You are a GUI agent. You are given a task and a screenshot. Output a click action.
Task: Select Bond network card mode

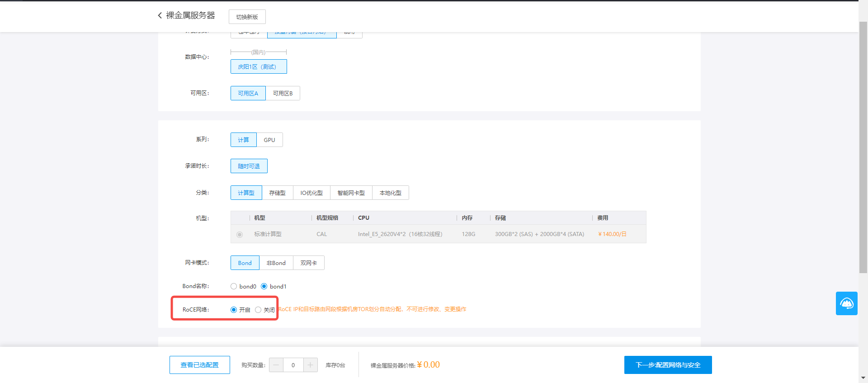[245, 263]
